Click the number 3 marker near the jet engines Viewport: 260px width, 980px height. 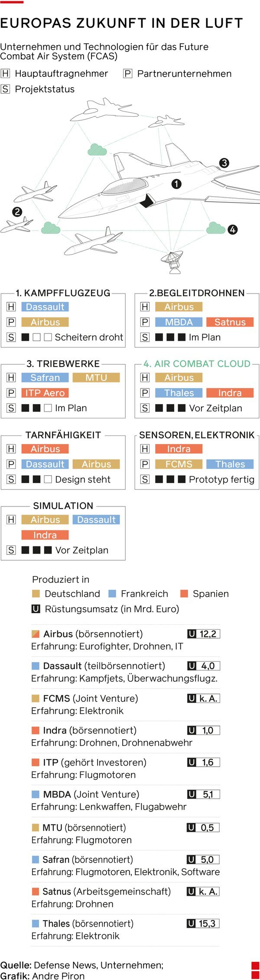[x=224, y=163]
